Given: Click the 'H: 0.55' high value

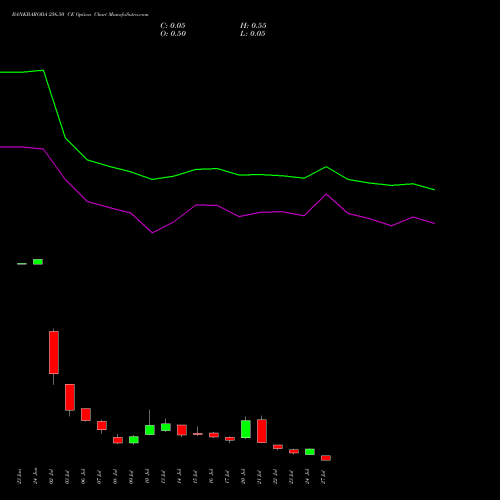Looking at the screenshot, I should coord(253,26).
